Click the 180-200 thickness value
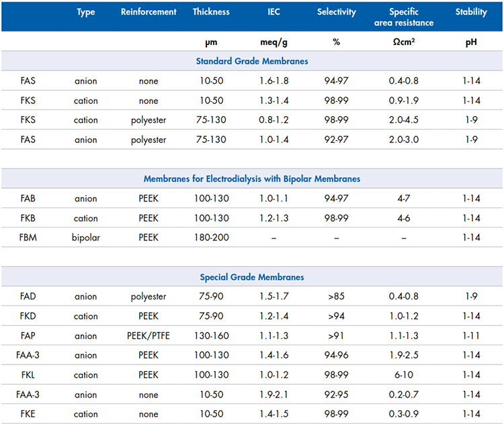The width and height of the screenshot is (504, 429). point(211,238)
